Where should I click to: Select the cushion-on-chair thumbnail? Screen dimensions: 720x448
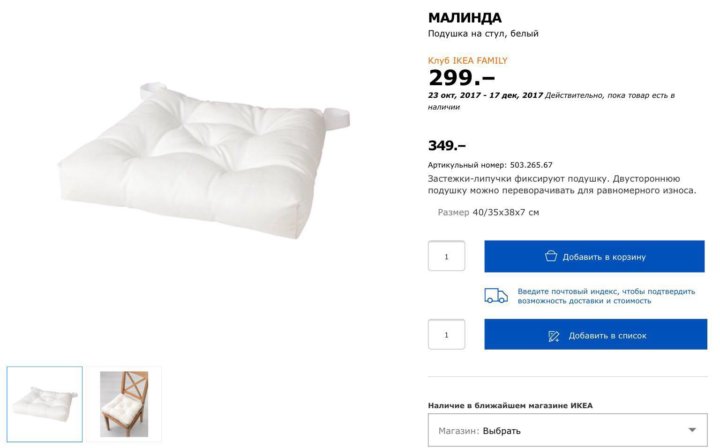click(124, 404)
